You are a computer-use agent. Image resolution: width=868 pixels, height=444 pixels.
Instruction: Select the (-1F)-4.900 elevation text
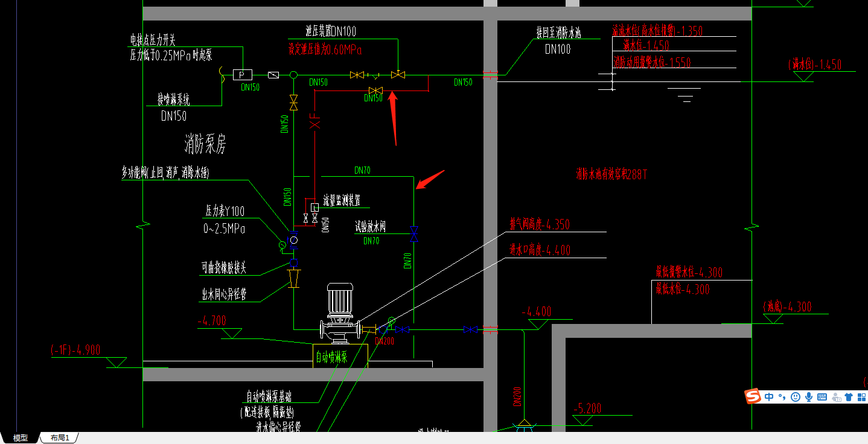(x=75, y=350)
